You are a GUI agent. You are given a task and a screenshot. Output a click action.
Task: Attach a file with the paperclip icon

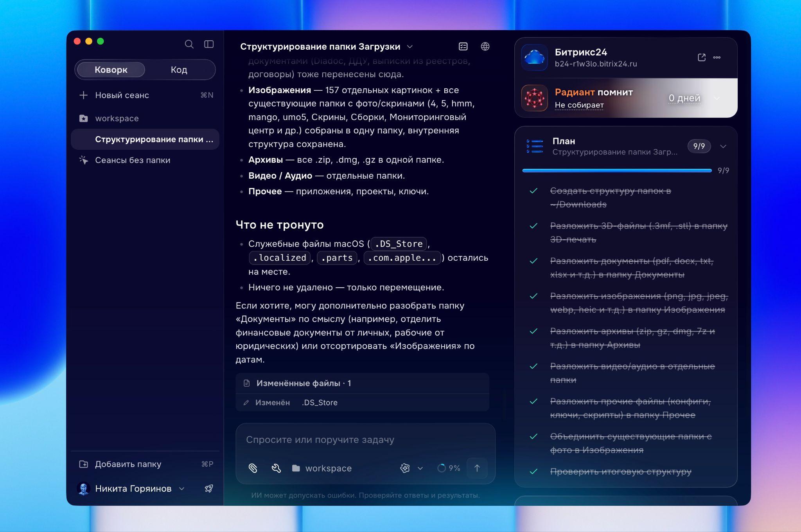(x=253, y=468)
